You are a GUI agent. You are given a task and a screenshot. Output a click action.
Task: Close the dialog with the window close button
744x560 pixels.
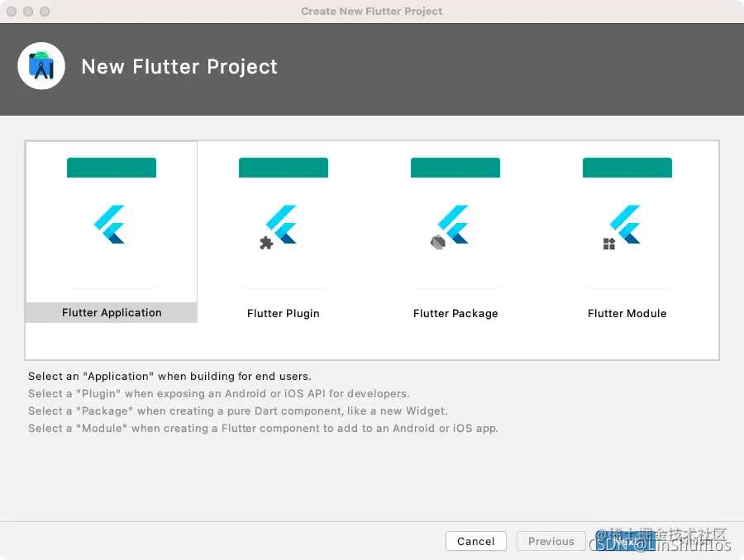[12, 12]
